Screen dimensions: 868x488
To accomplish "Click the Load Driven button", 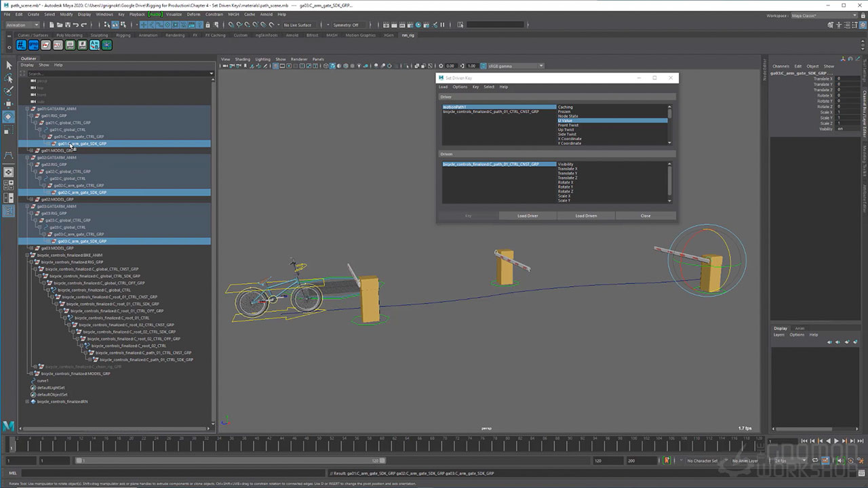I will pos(586,216).
